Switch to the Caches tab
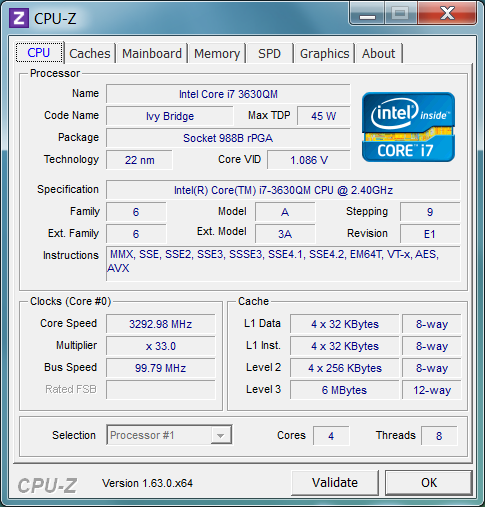The image size is (485, 507). coord(90,53)
